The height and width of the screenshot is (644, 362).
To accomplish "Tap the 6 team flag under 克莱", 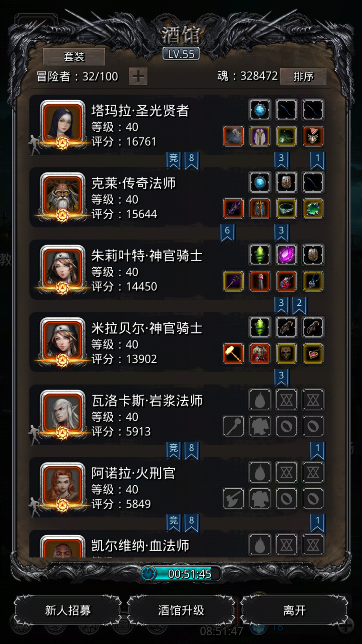I will tap(227, 233).
